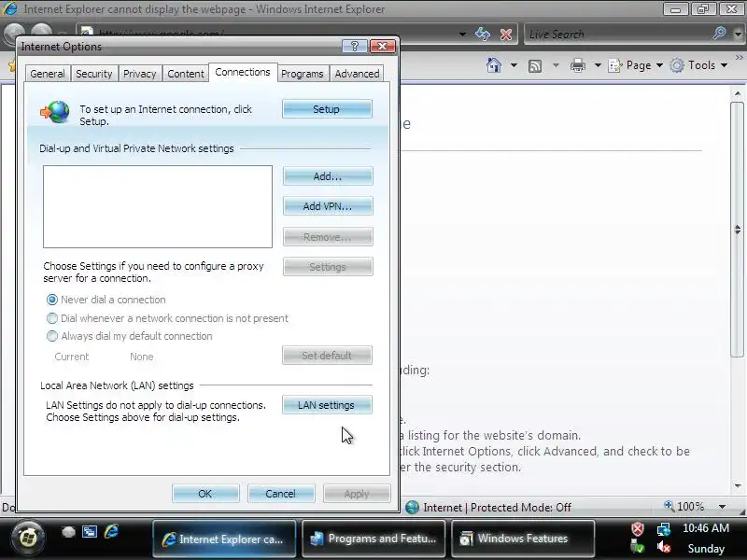Click the RSS feeds icon
Viewport: 747px width, 560px height.
[535, 65]
